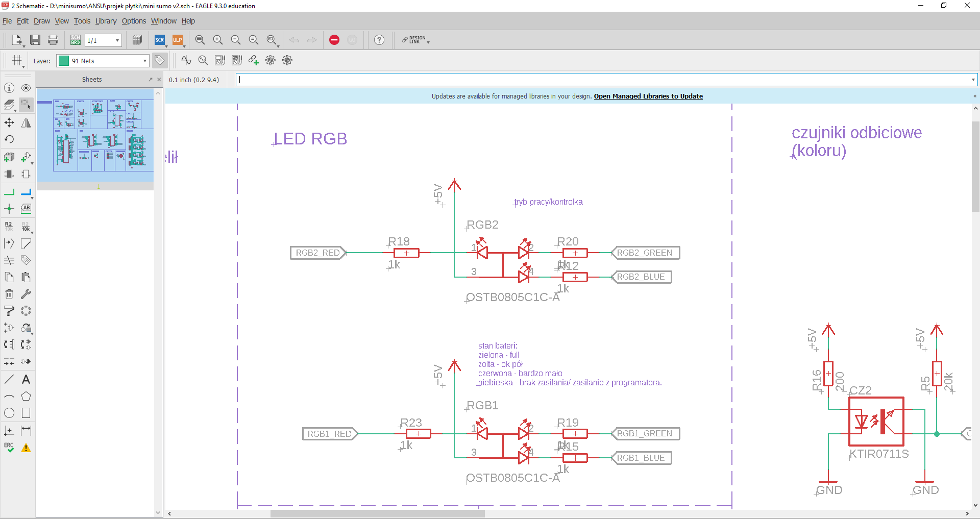This screenshot has height=519, width=980.
Task: Print the schematic
Action: pyautogui.click(x=53, y=40)
